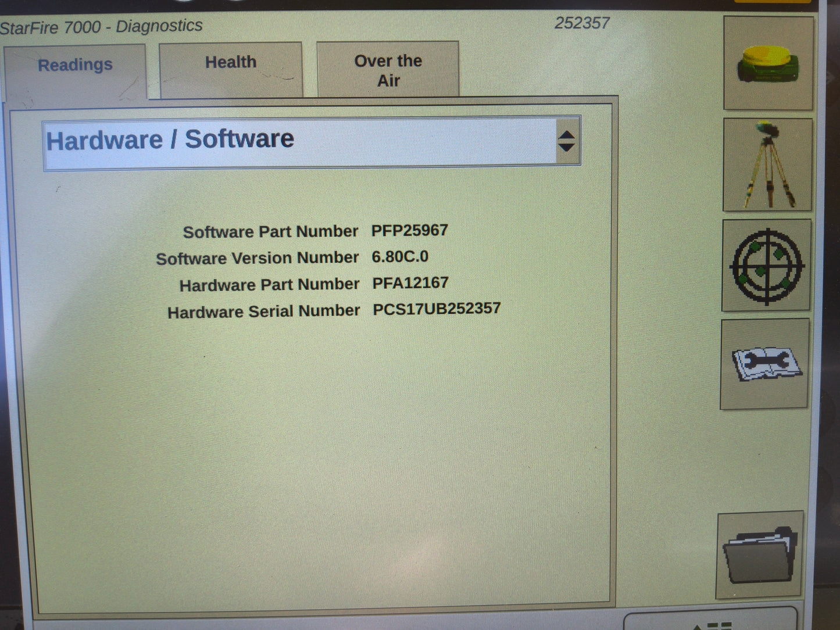
Task: Select the Software Part Number value PFP25967
Action: pyautogui.click(x=410, y=230)
